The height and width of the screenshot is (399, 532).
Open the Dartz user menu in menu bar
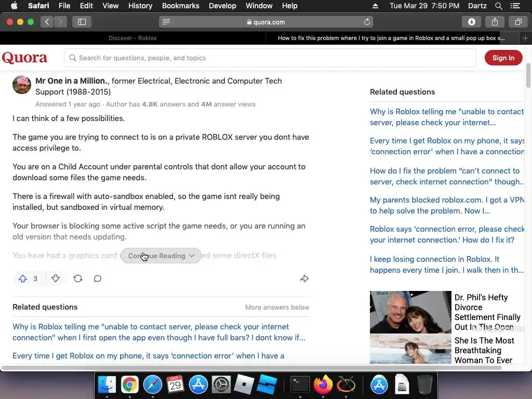point(477,6)
